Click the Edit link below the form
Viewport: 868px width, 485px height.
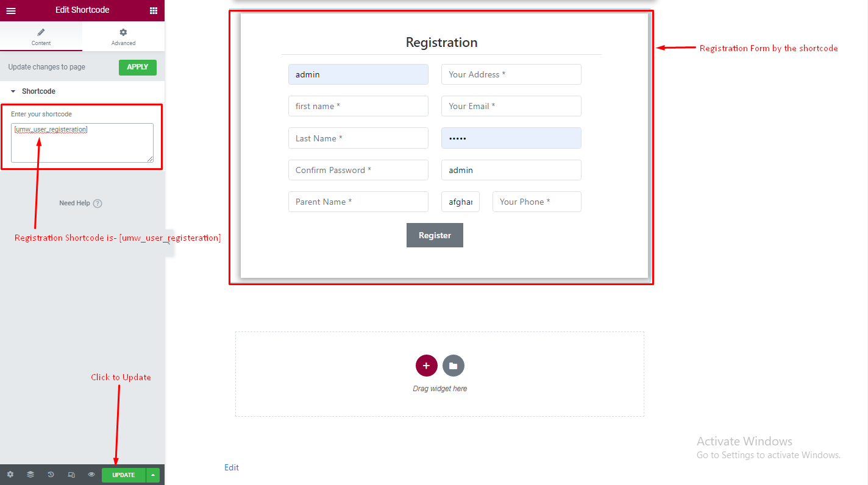(232, 467)
